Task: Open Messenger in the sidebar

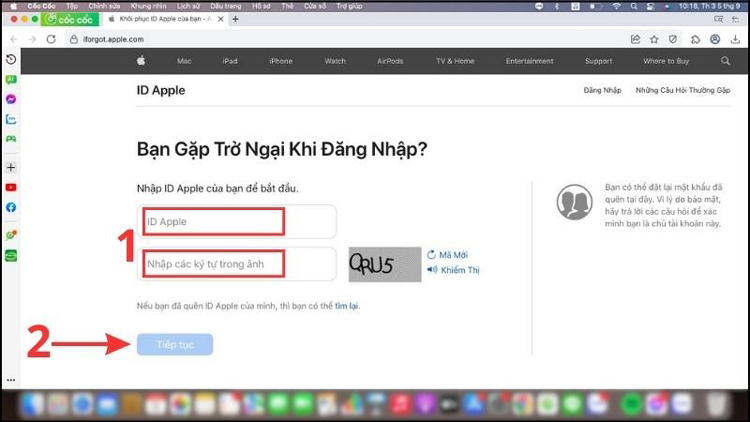Action: click(11, 99)
